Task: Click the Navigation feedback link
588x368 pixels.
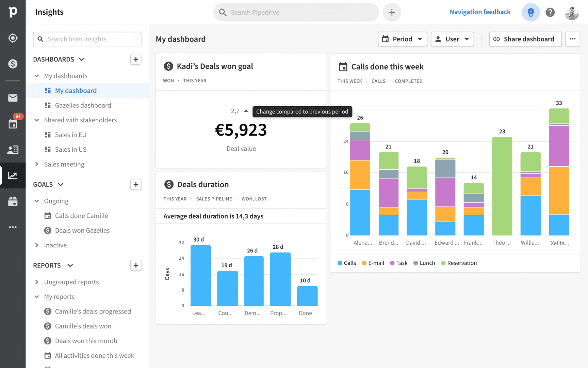Action: point(480,12)
